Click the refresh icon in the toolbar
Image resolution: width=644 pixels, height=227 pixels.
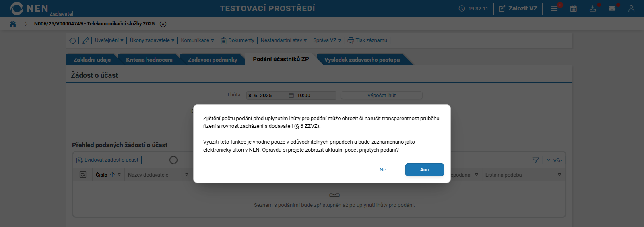(72, 40)
